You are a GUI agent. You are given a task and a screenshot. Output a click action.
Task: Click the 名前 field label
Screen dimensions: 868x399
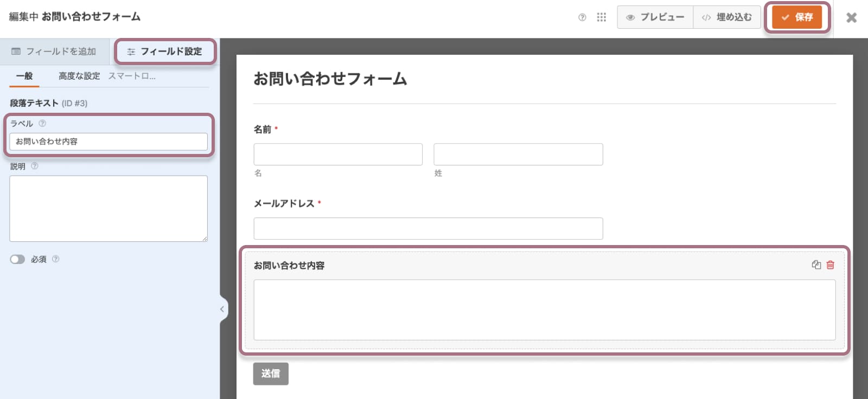[263, 130]
